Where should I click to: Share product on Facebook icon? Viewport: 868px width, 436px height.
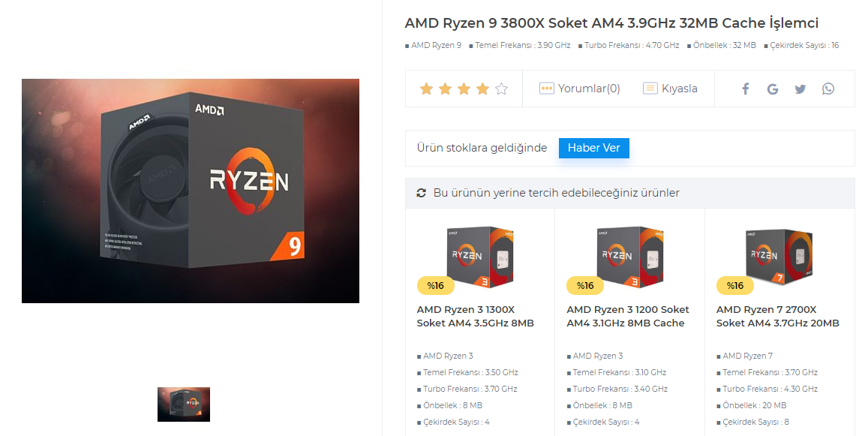(746, 89)
